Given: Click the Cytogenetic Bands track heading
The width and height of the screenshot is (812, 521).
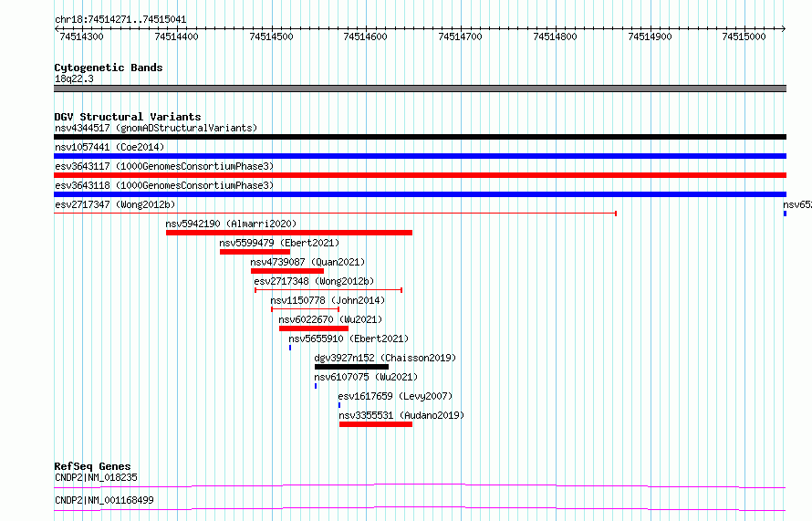Looking at the screenshot, I should click(109, 68).
